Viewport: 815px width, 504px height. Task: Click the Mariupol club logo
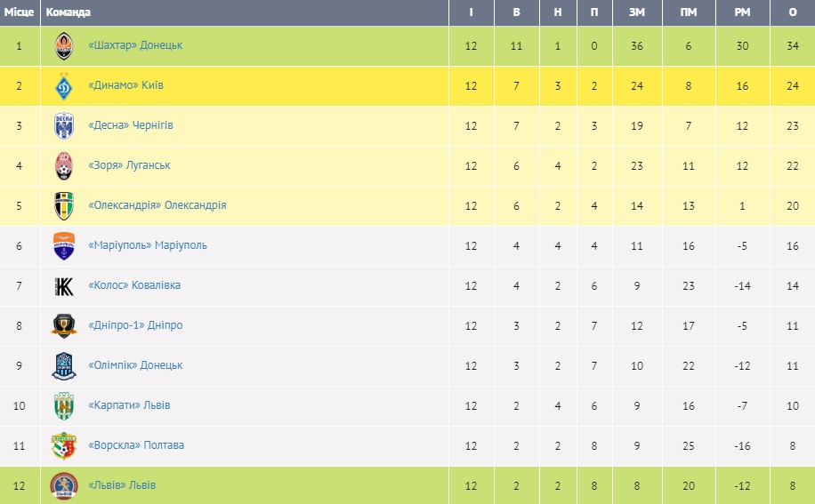click(63, 245)
